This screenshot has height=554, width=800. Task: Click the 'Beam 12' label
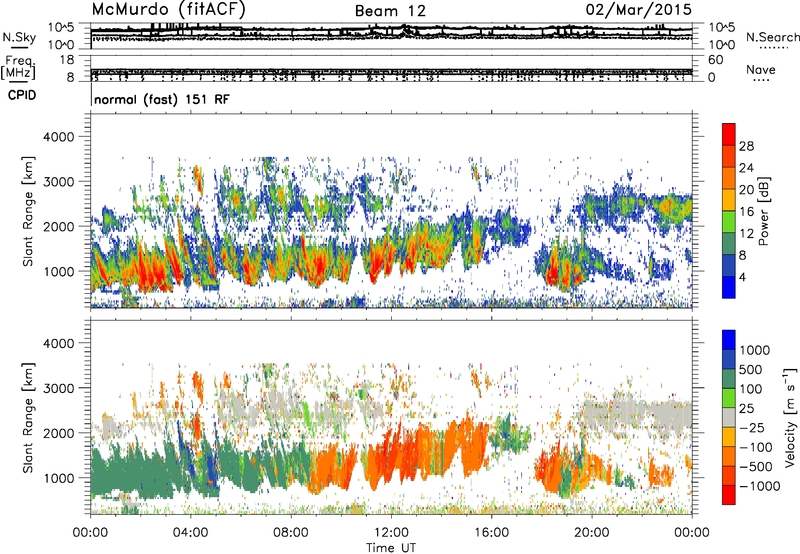coord(390,11)
